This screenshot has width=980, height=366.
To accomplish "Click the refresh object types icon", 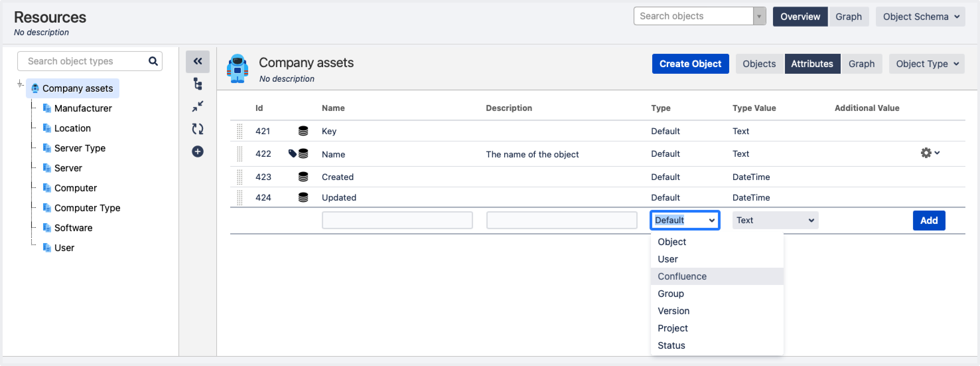I will pos(197,129).
